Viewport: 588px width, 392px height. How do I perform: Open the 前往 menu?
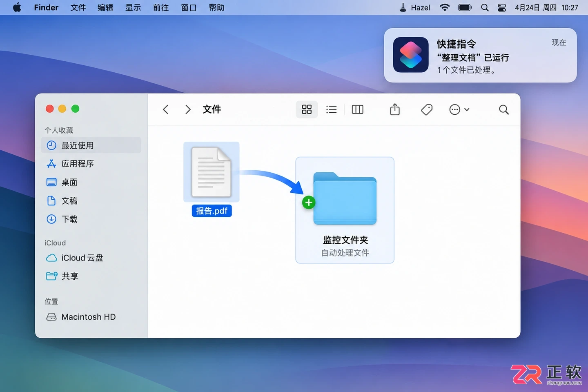click(x=161, y=7)
